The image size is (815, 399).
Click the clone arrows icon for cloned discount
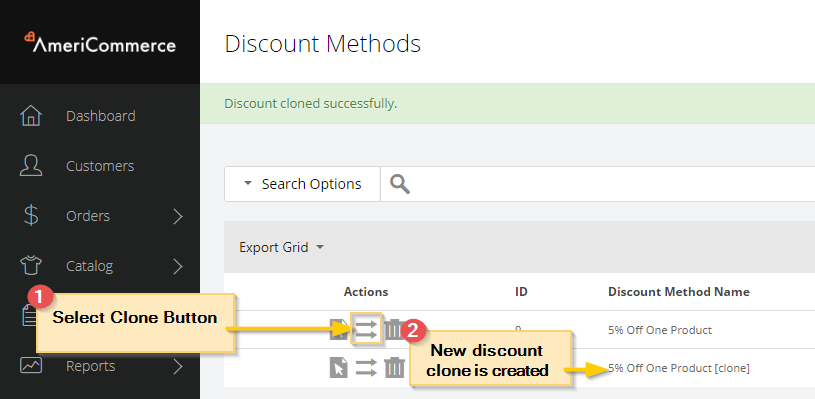click(366, 368)
